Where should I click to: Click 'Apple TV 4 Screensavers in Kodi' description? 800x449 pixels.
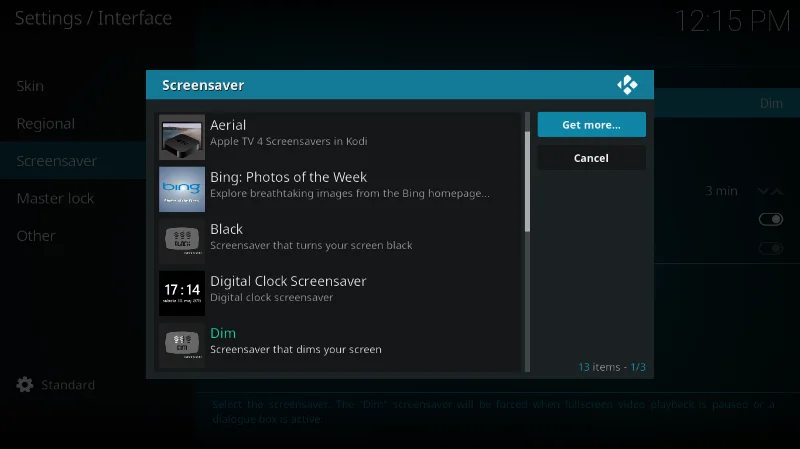tap(289, 141)
